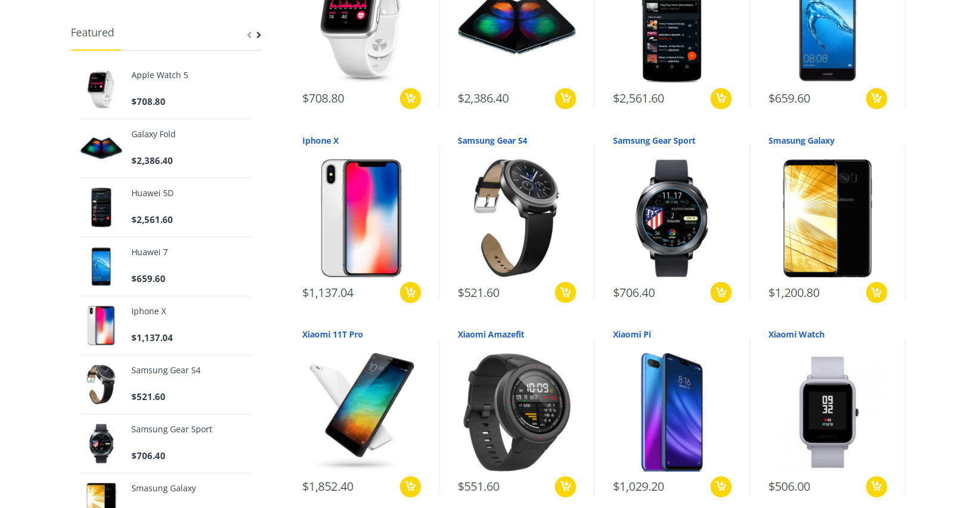The image size is (980, 508).
Task: Open the Iphone X grid title link
Action: tap(320, 141)
